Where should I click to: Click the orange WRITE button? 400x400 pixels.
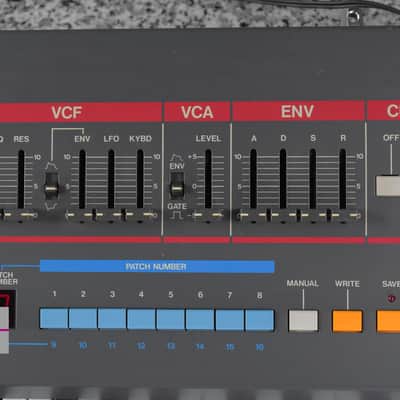(347, 321)
